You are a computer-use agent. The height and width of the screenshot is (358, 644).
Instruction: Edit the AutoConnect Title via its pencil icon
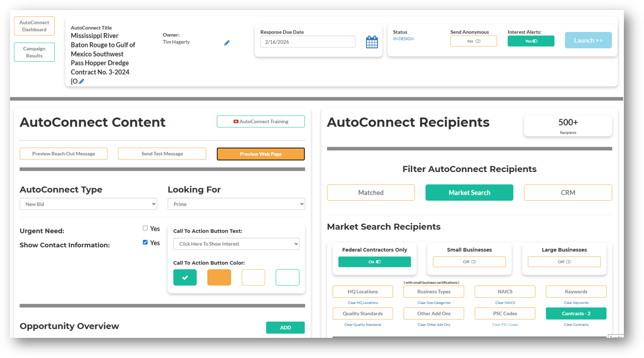[x=82, y=81]
